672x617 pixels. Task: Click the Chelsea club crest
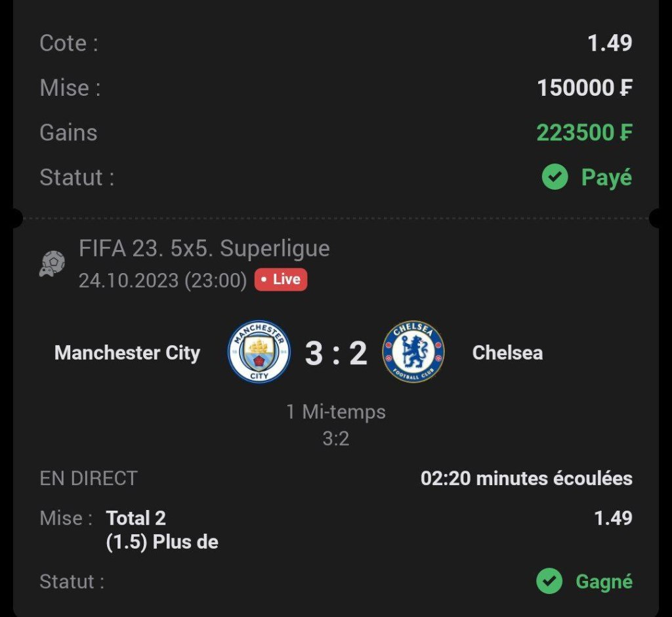click(413, 352)
